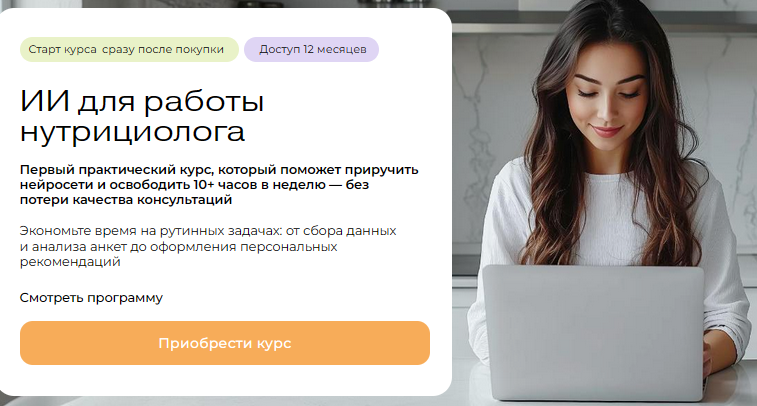Click the heading line "ИИ для работы"
Image resolution: width=757 pixels, height=406 pixels.
[x=142, y=101]
